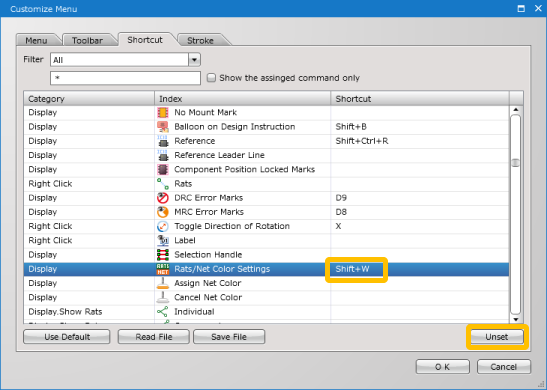Click the Category column header
The image size is (547, 390).
[x=89, y=99]
